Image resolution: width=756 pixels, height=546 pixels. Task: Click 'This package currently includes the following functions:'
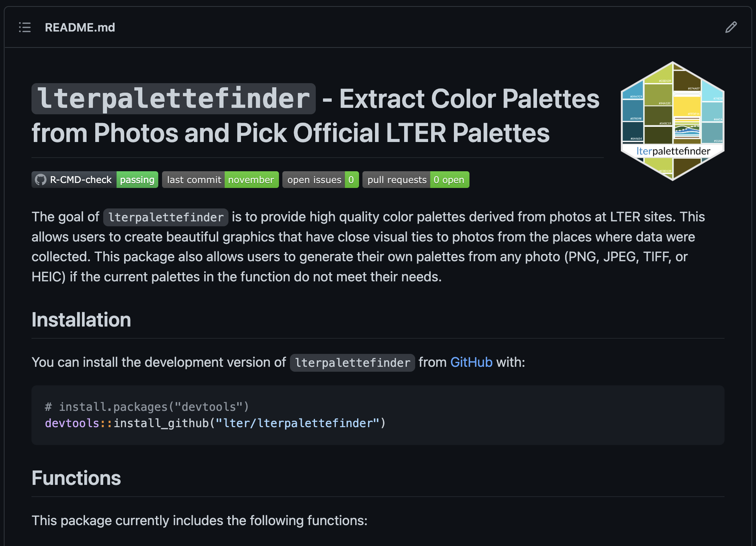200,521
